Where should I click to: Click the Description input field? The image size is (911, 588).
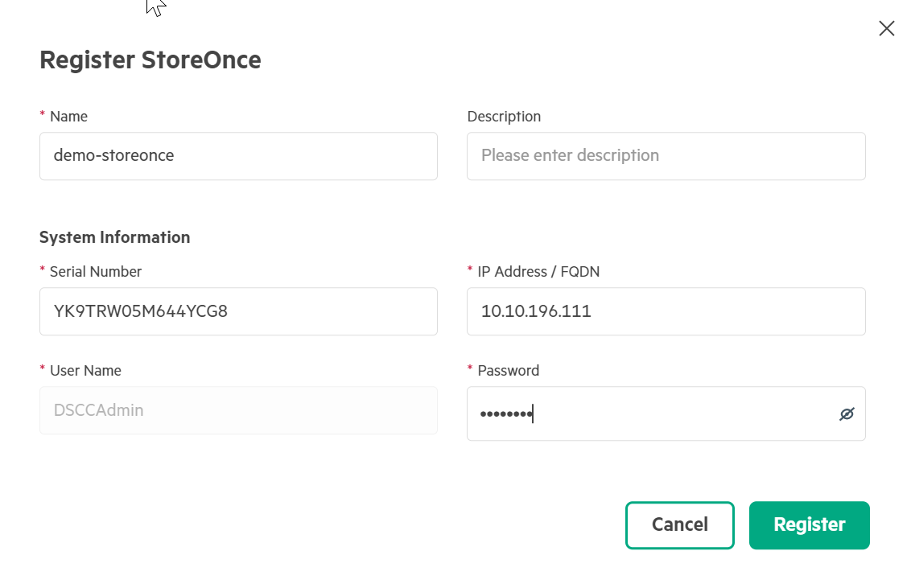pos(666,156)
